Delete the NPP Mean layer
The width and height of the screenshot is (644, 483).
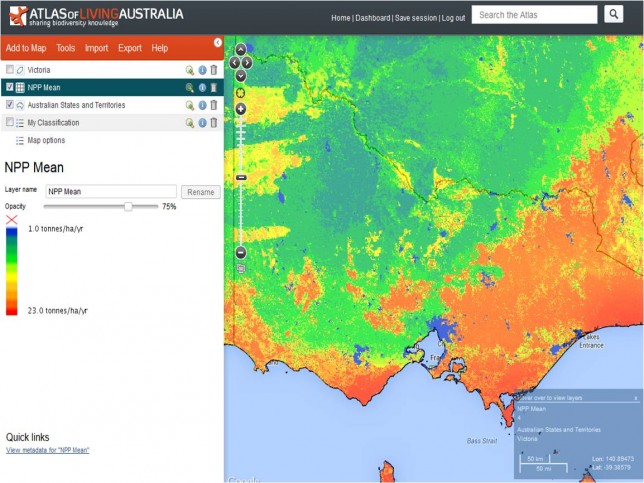point(213,87)
